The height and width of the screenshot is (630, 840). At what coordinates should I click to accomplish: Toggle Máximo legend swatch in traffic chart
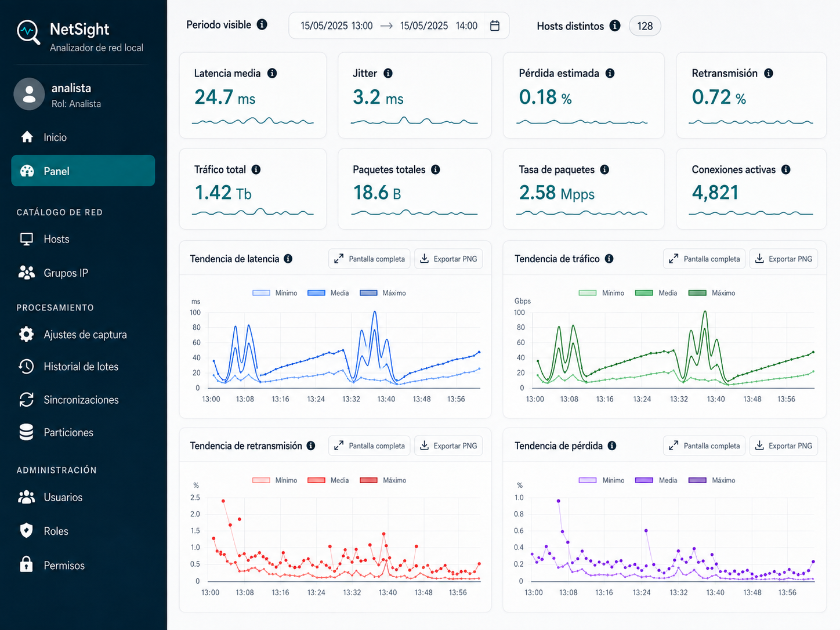tap(697, 293)
